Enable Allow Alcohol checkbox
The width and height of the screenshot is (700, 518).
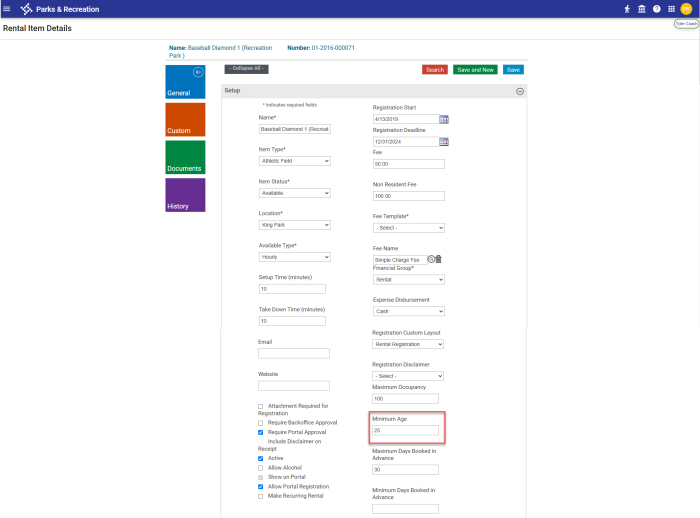click(x=261, y=468)
